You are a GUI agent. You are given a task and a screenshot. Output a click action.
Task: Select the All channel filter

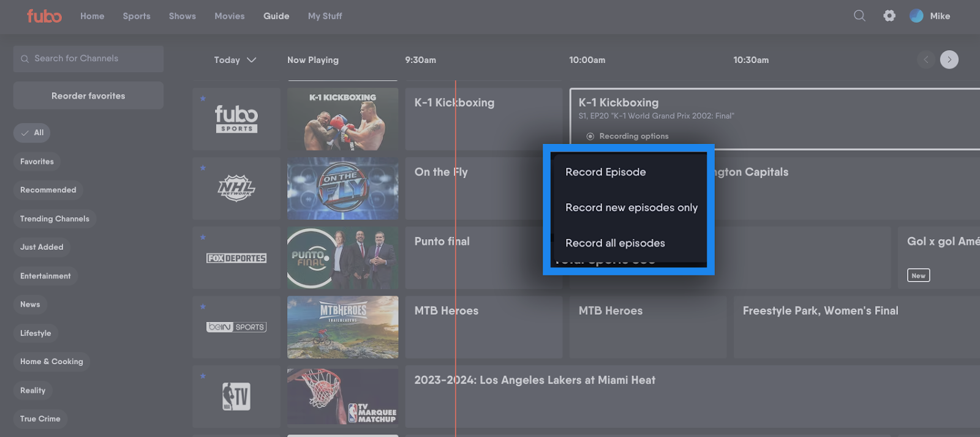pyautogui.click(x=32, y=133)
